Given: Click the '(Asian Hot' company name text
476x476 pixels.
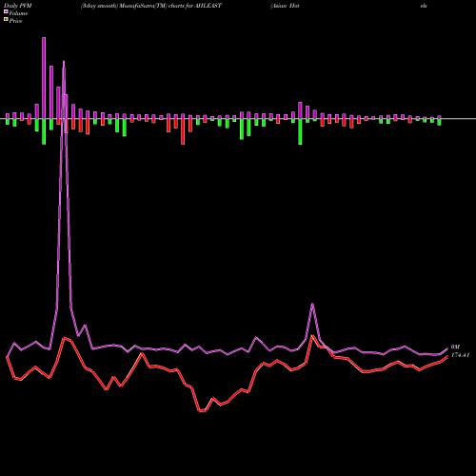Looking at the screenshot, I should (x=285, y=6).
